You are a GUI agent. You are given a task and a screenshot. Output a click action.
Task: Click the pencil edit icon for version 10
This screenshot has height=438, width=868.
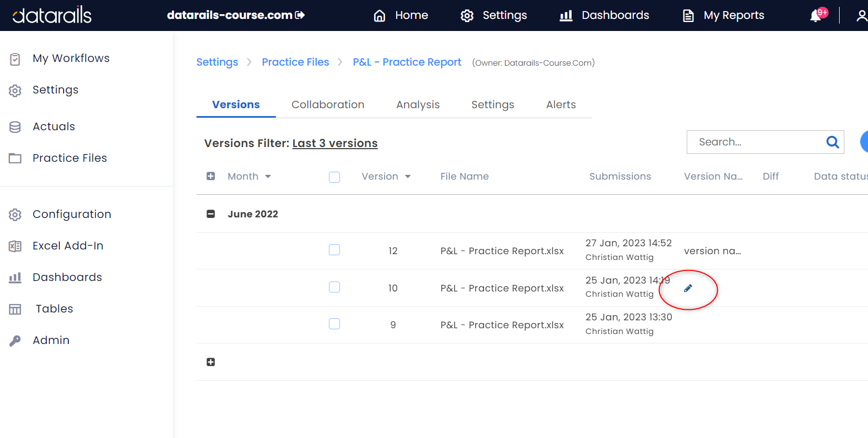point(688,288)
